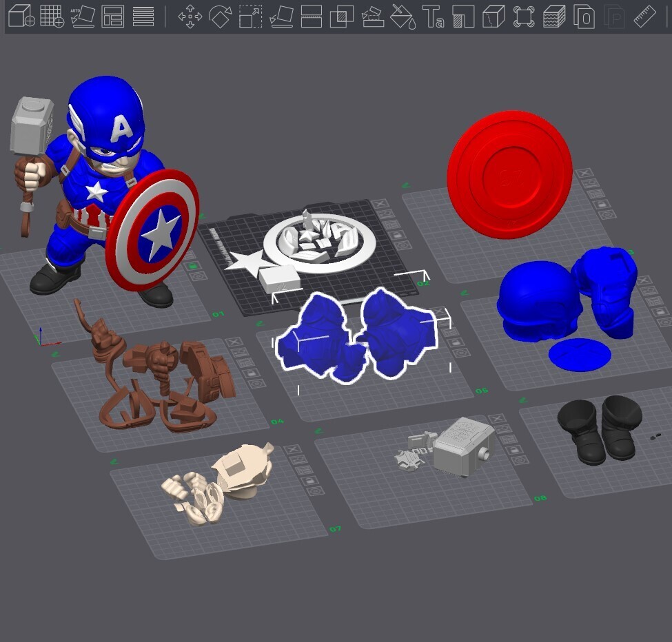Select the Cut tool
This screenshot has width=672, height=642.
(x=311, y=17)
